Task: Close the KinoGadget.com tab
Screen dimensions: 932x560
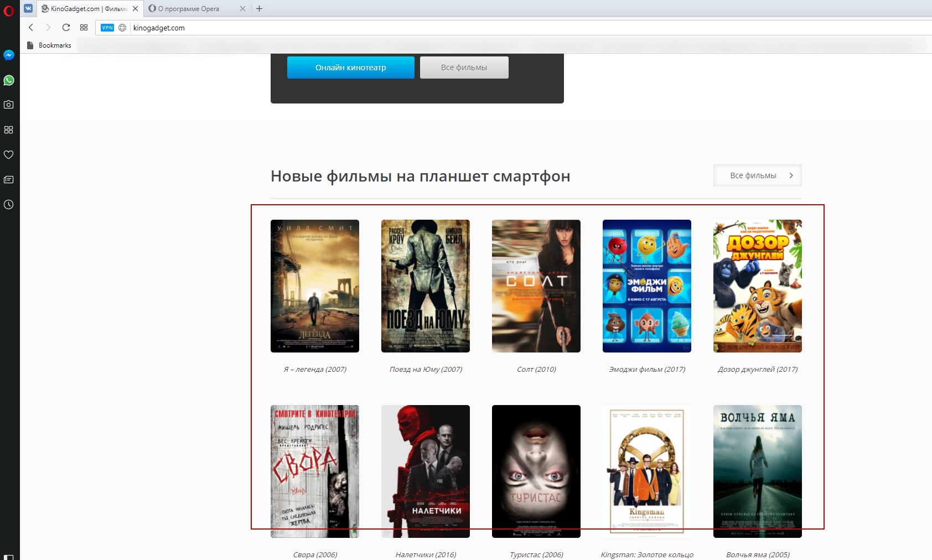Action: 135,9
